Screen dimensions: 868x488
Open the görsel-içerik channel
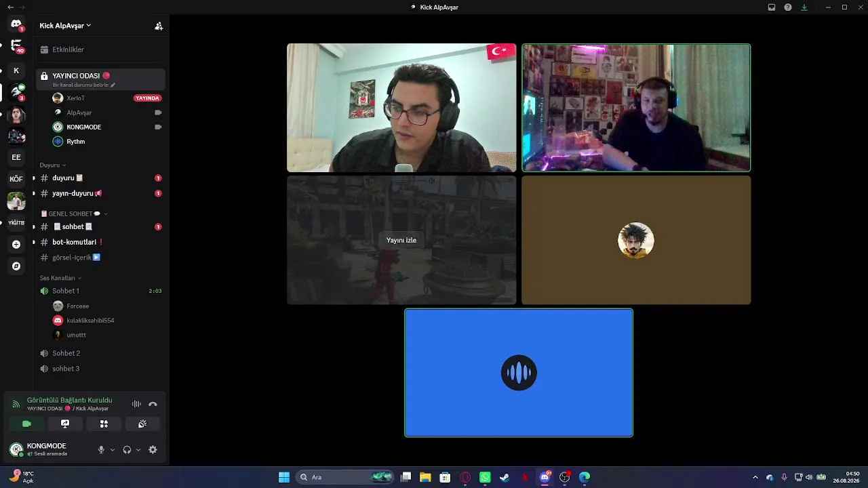click(100, 258)
